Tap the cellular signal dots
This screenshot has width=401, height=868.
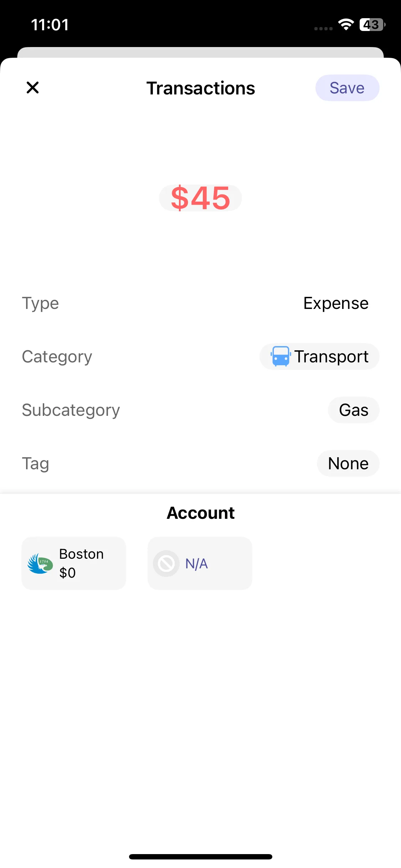[x=323, y=29]
